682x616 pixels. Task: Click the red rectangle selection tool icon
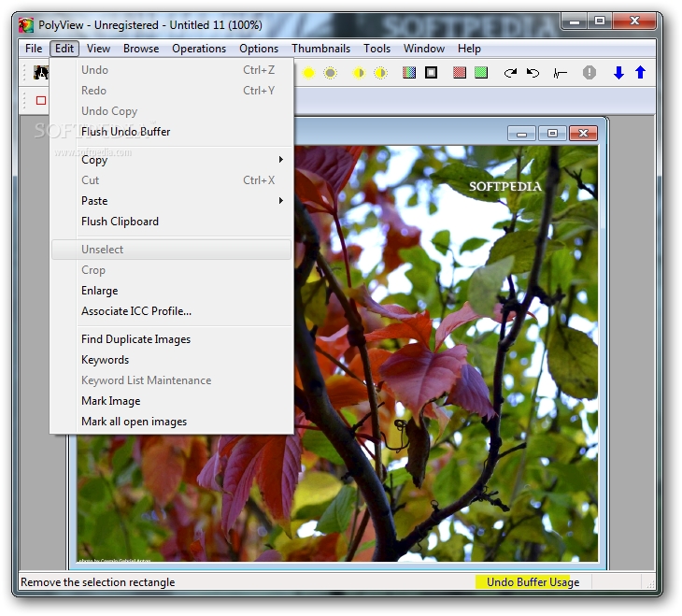41,101
